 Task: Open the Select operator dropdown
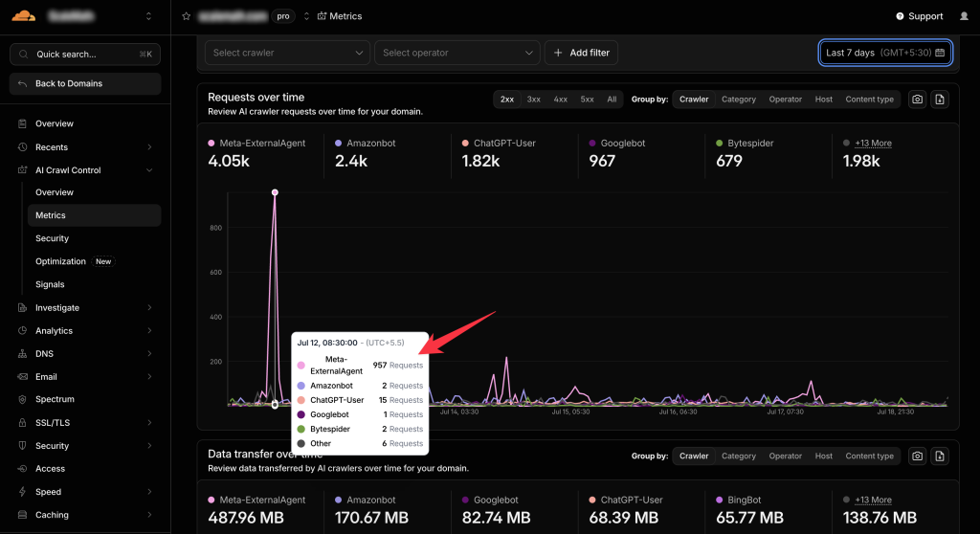pos(457,53)
